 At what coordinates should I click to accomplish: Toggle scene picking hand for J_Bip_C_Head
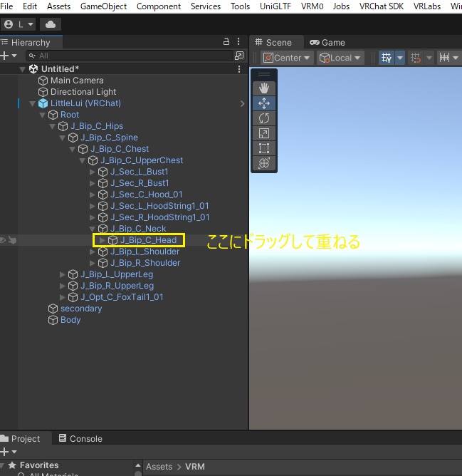[12, 240]
